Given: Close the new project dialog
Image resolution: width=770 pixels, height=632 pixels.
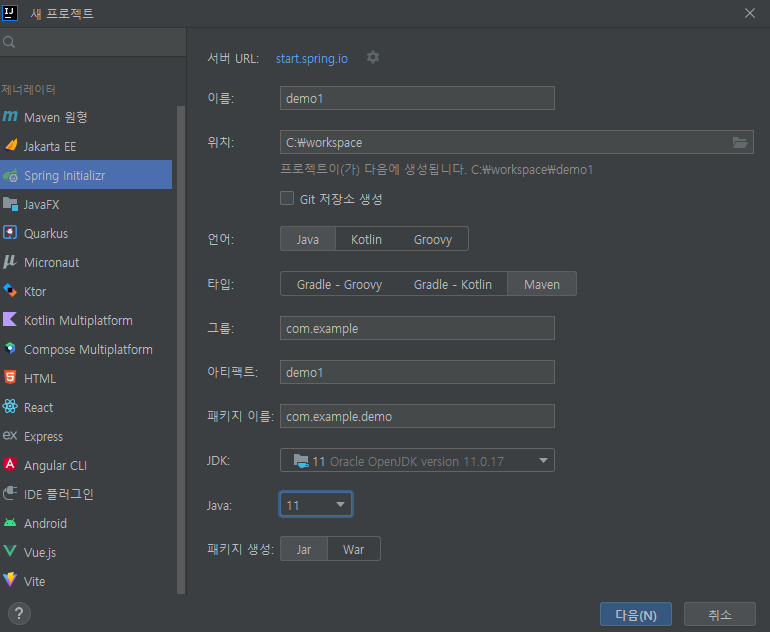Looking at the screenshot, I should [x=749, y=13].
